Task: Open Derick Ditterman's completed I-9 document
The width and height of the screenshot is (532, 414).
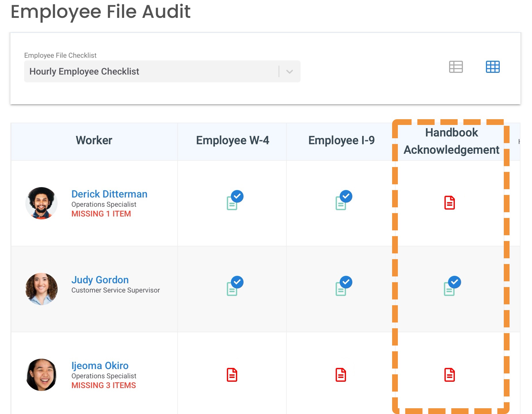Action: click(x=343, y=201)
